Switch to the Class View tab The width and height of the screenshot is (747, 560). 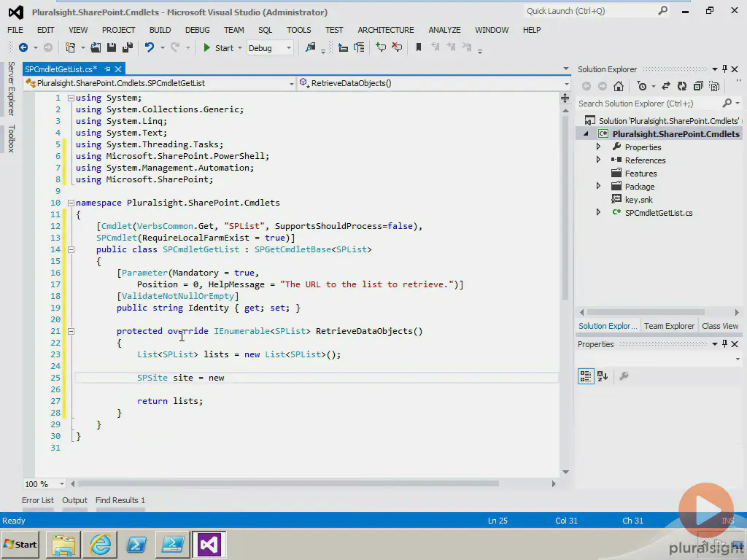click(720, 326)
